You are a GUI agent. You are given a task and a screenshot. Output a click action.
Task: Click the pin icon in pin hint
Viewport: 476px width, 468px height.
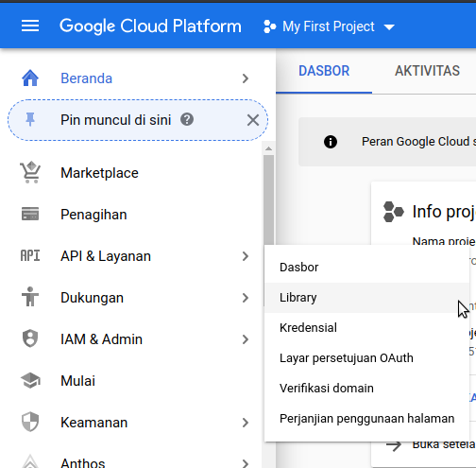click(x=30, y=120)
